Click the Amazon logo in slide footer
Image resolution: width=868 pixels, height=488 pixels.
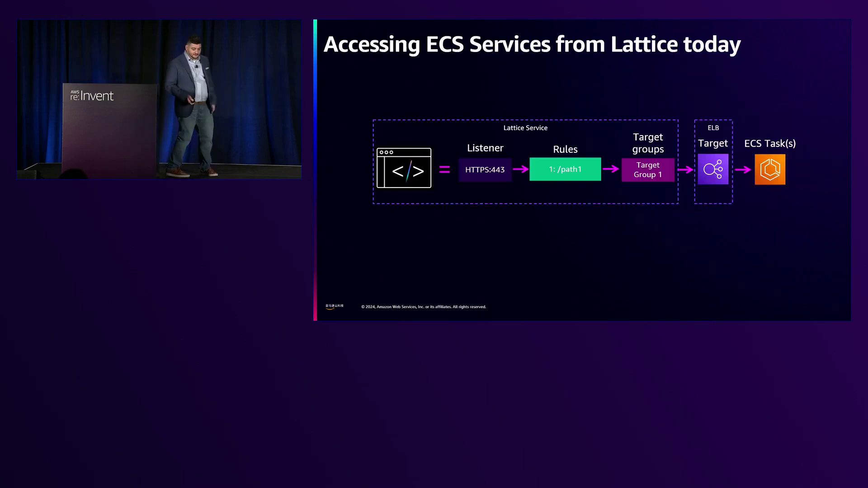[334, 306]
